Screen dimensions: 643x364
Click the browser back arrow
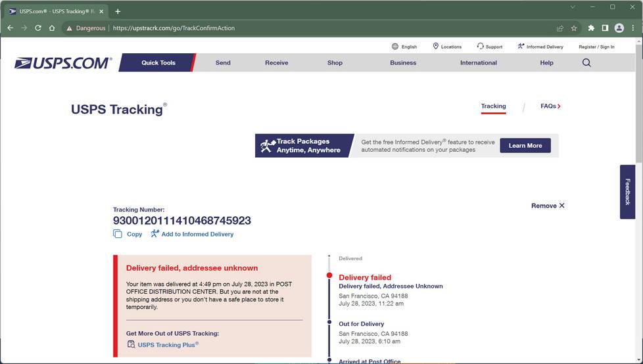11,28
